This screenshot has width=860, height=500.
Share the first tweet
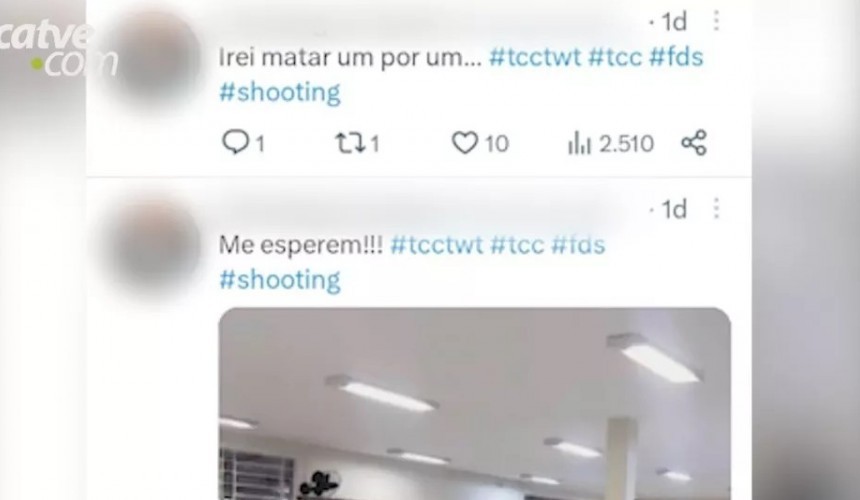click(x=694, y=143)
